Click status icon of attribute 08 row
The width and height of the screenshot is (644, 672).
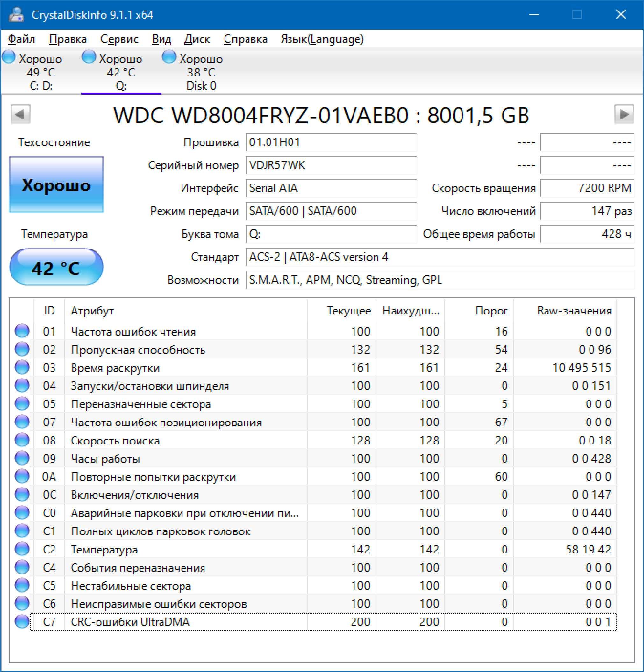tap(22, 440)
